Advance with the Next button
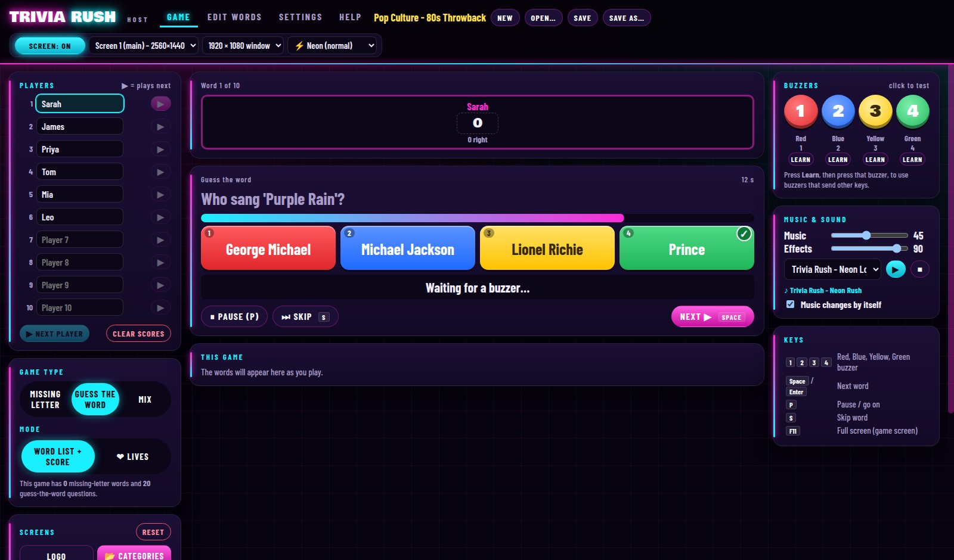Image resolution: width=954 pixels, height=560 pixels. [x=713, y=317]
